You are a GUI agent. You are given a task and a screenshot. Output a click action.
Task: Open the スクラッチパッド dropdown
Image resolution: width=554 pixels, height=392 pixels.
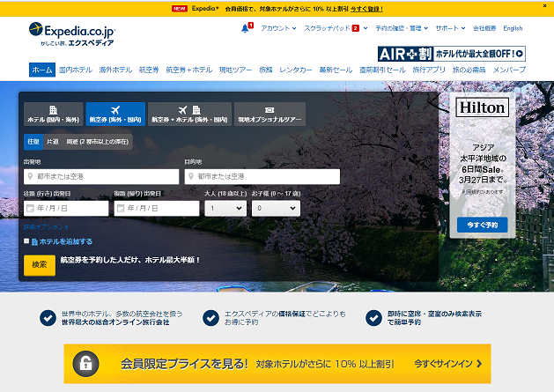336,28
